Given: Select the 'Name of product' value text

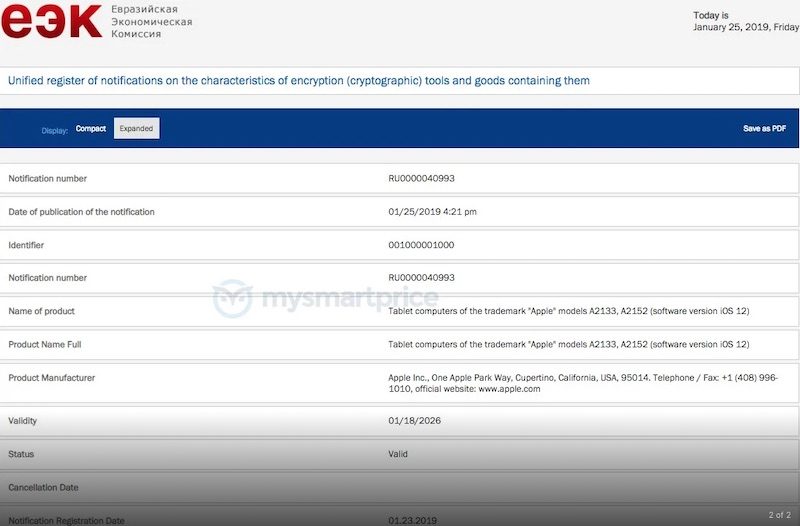Looking at the screenshot, I should [x=568, y=311].
